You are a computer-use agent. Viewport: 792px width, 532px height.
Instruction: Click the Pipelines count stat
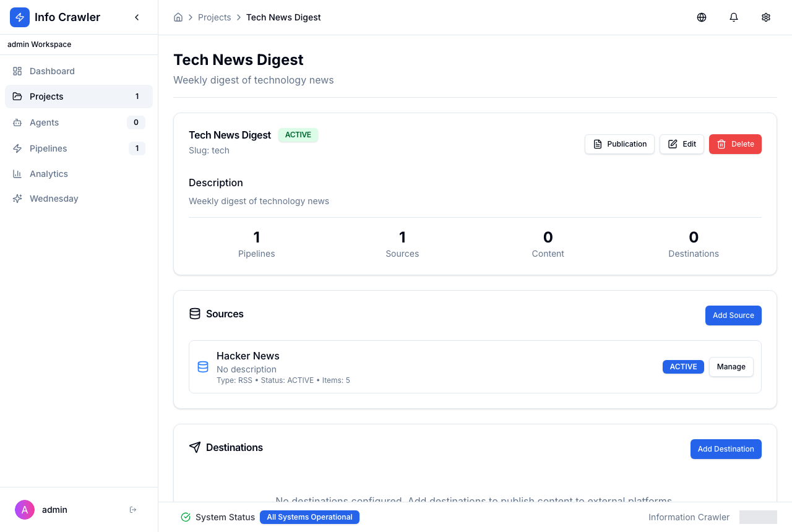[x=257, y=244]
